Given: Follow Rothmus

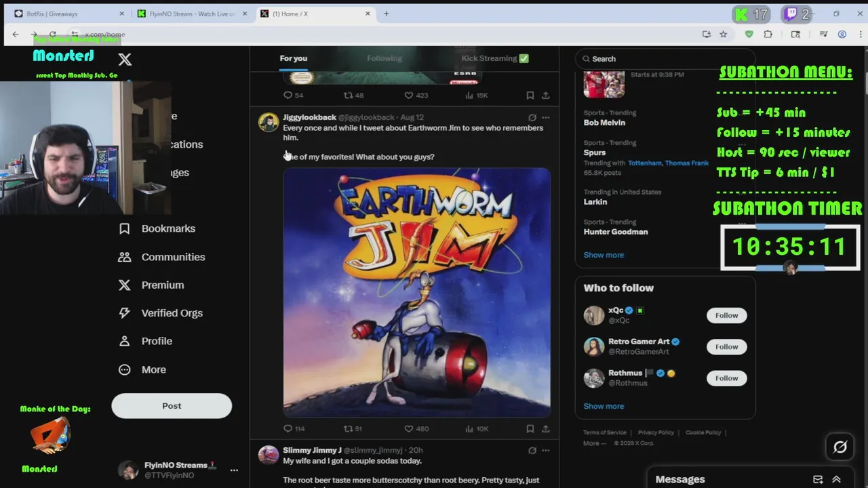Looking at the screenshot, I should pyautogui.click(x=726, y=378).
